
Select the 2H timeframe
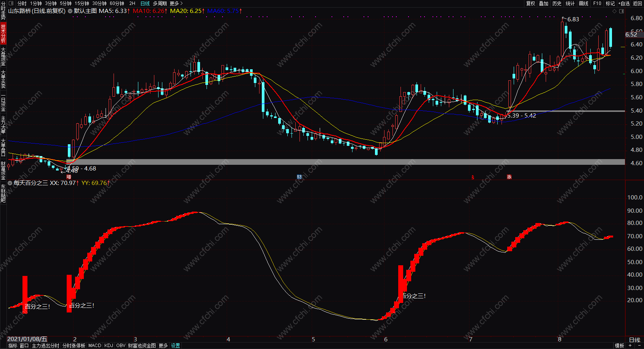(132, 3)
